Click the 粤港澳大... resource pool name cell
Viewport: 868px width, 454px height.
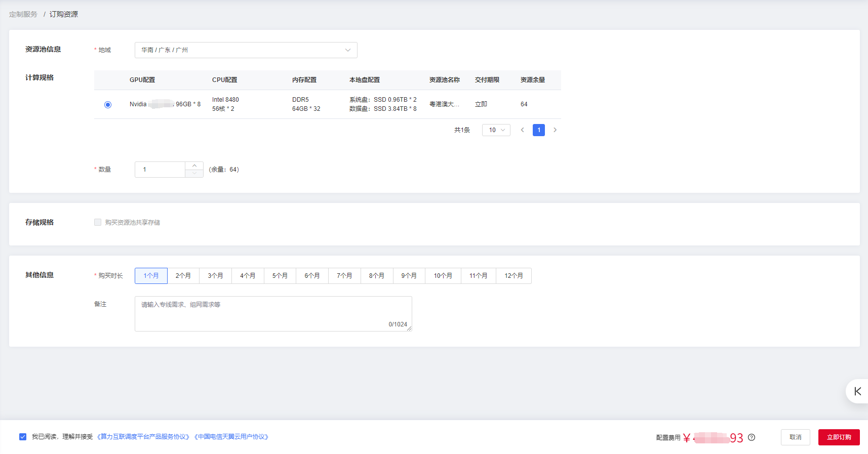click(x=445, y=104)
